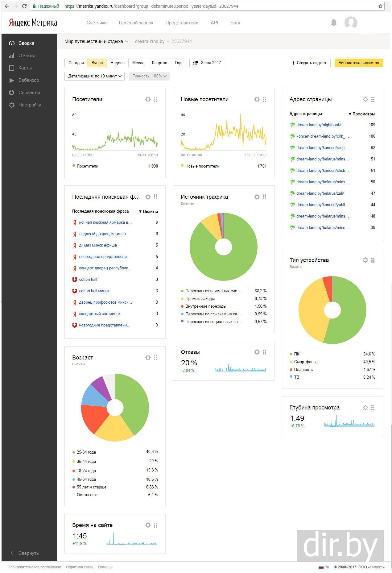Select the Неделя period tab

point(118,63)
